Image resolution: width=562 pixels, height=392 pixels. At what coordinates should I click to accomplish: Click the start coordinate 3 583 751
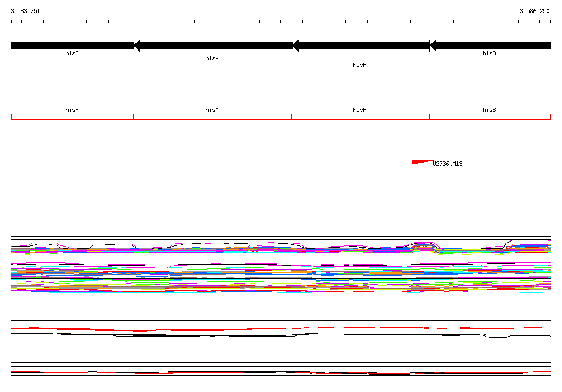pyautogui.click(x=25, y=11)
